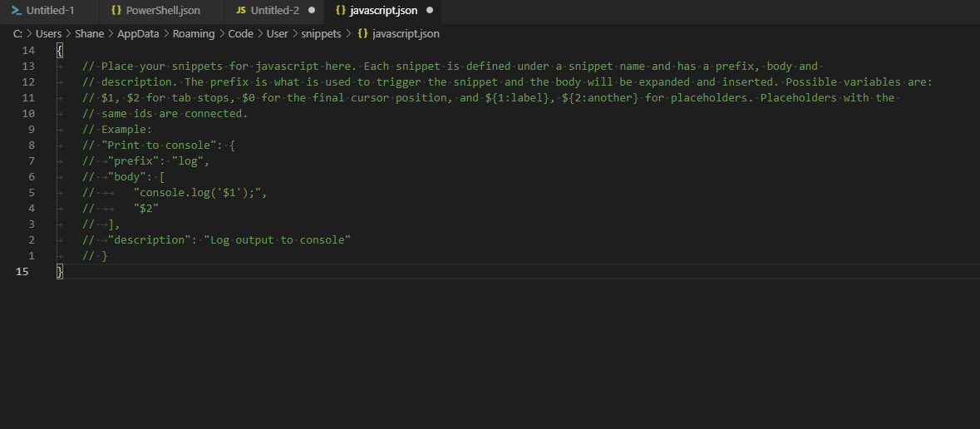The height and width of the screenshot is (429, 980).
Task: Open the snippets breadcrumb folder
Action: [321, 34]
